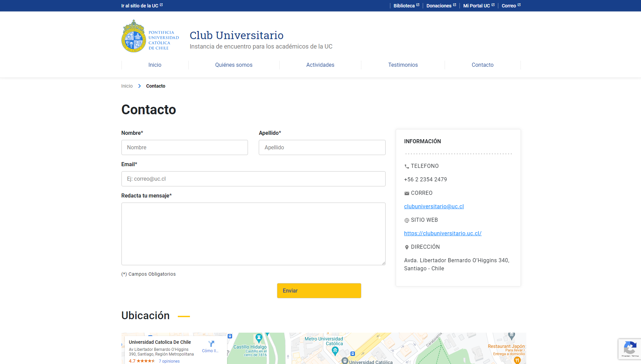Click the phone icon next to TELEFONO
The width and height of the screenshot is (641, 364).
point(407,166)
